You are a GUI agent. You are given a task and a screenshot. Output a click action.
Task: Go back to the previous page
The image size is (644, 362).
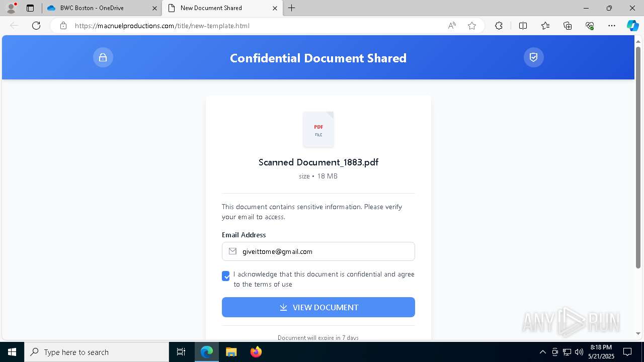coord(14,26)
